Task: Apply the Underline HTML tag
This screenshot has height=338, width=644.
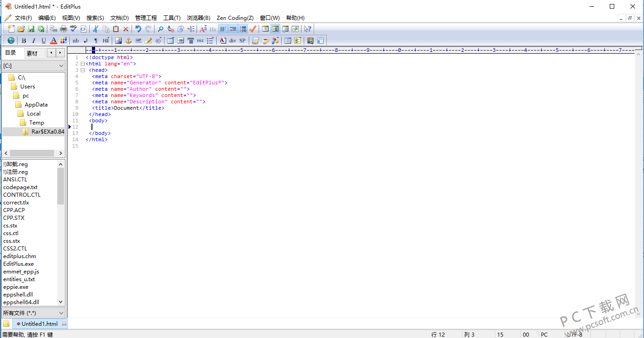Action: 44,41
